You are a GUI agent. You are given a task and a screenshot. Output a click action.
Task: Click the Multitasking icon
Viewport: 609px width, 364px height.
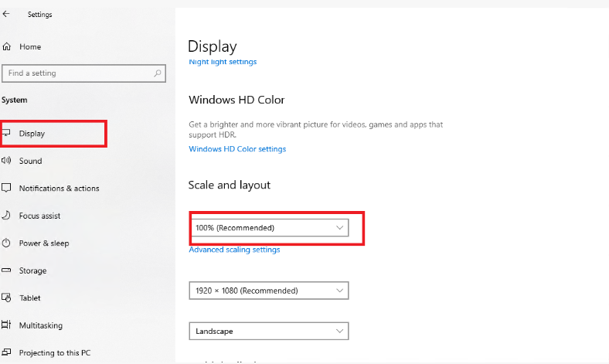[6, 325]
